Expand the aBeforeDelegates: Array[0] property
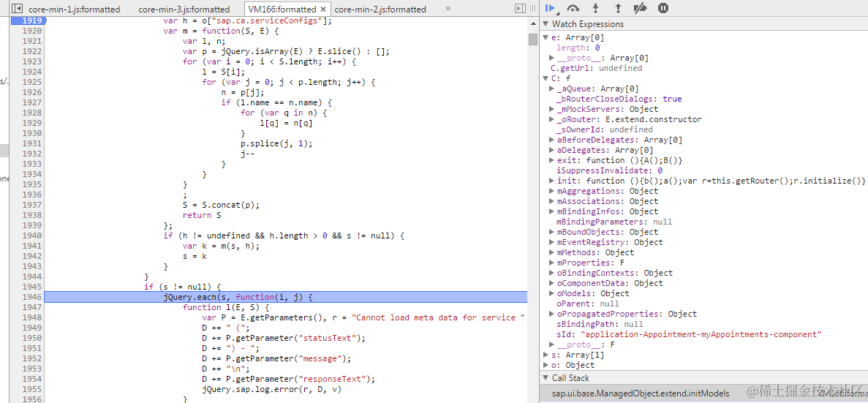 pyautogui.click(x=552, y=140)
